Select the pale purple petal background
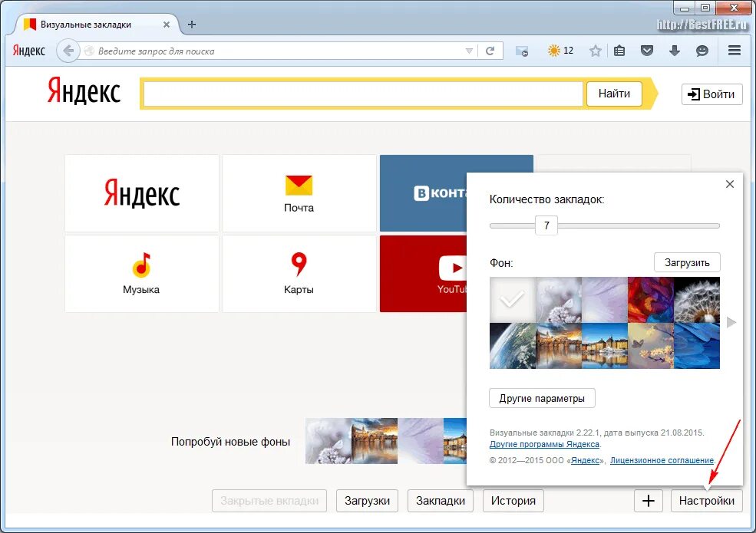 (605, 300)
